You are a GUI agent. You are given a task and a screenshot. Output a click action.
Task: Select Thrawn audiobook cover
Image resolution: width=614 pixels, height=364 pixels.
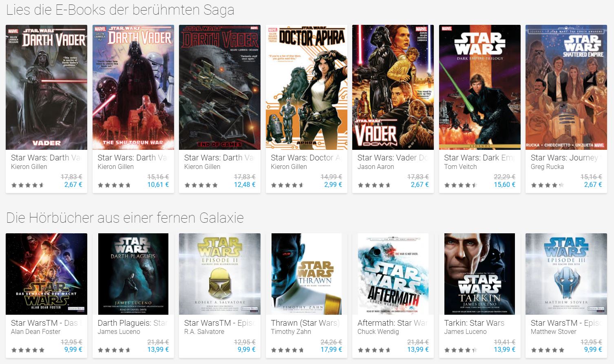(307, 274)
